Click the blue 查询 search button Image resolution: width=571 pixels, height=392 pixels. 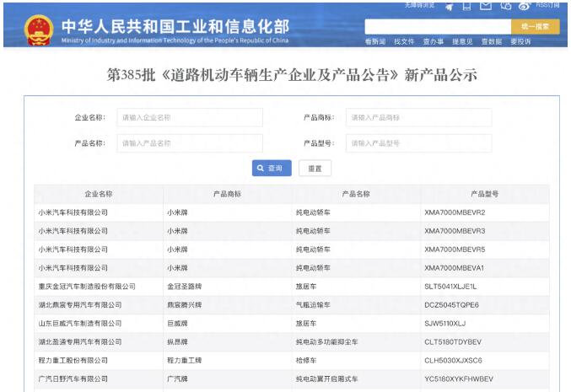272,168
